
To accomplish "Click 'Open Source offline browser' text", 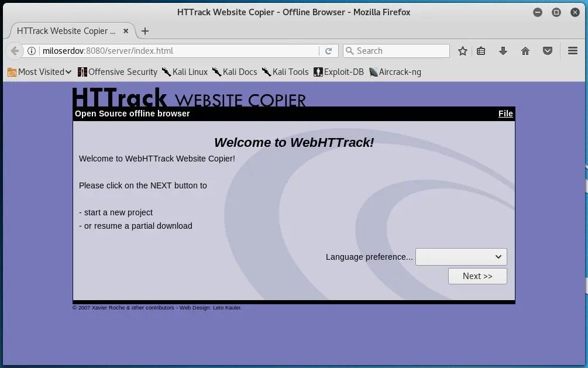I will click(x=132, y=114).
